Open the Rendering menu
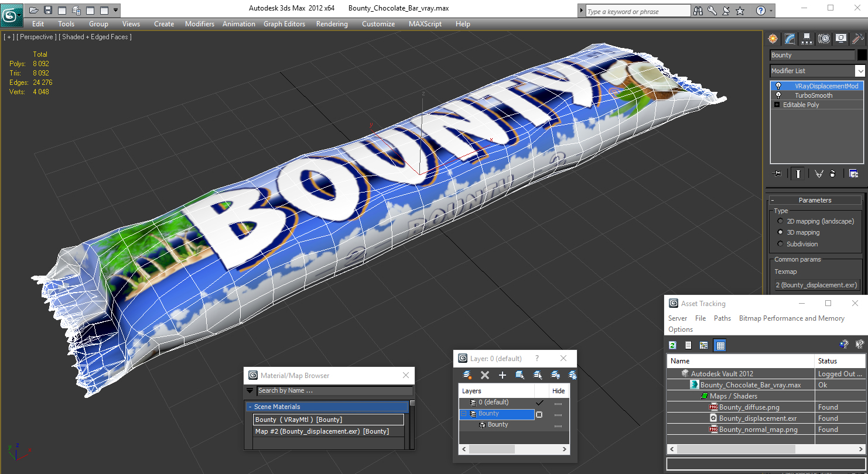 [332, 24]
